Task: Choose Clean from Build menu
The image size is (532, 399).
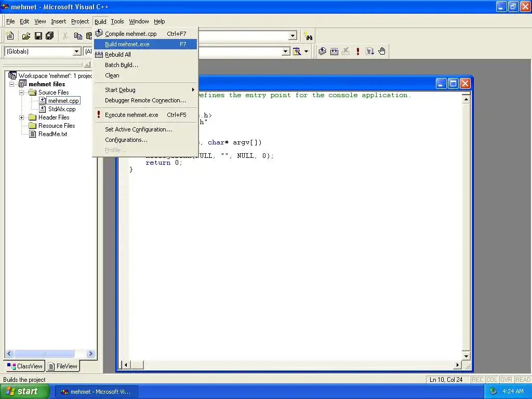Action: (x=145, y=75)
